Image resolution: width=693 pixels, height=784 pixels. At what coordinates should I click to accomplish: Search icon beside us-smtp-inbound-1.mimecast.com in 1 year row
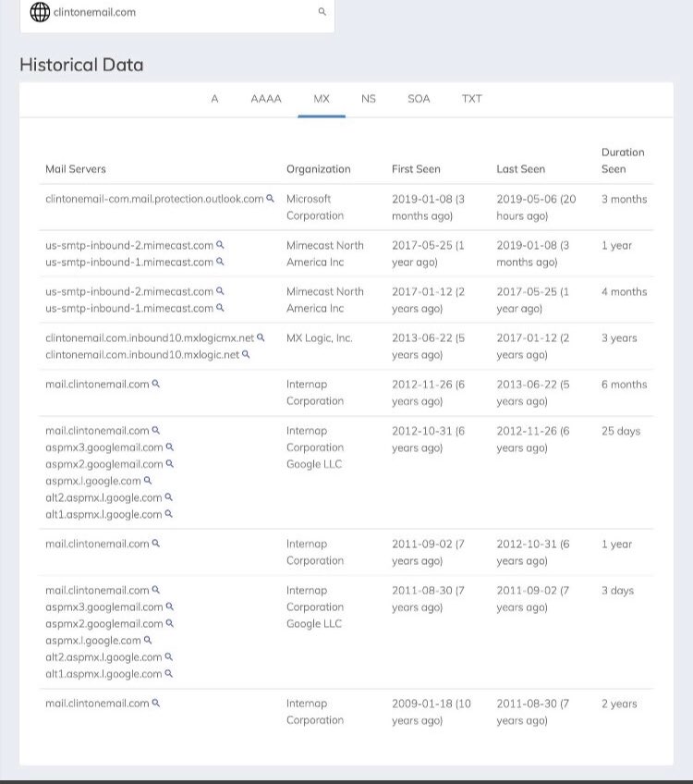point(220,262)
